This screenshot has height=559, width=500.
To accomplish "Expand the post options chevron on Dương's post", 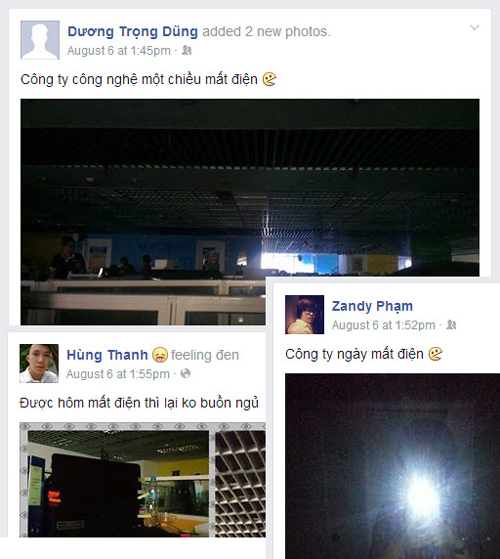I will coord(474,27).
